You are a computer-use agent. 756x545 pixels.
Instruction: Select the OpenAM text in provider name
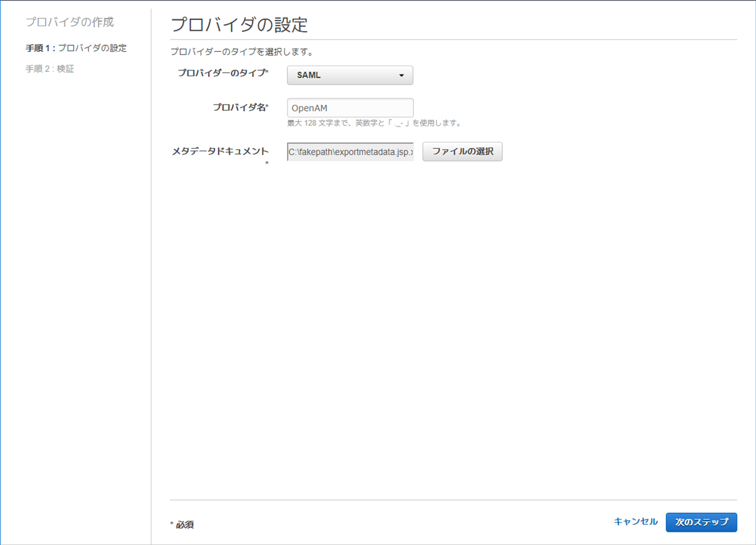pos(308,107)
